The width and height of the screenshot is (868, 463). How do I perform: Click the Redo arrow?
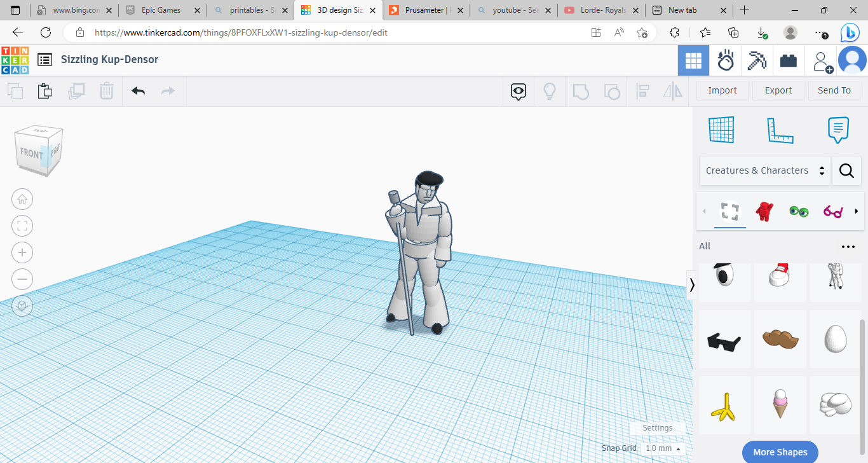168,91
